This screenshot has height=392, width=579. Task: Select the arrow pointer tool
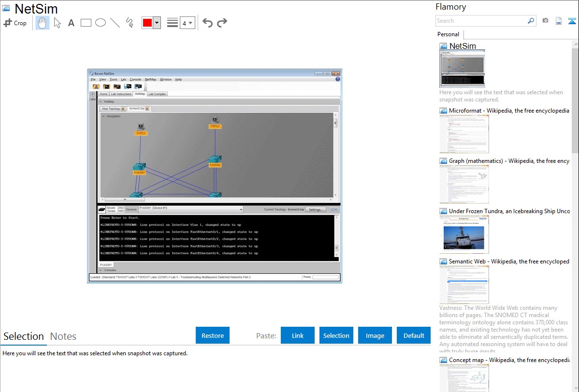(x=57, y=23)
